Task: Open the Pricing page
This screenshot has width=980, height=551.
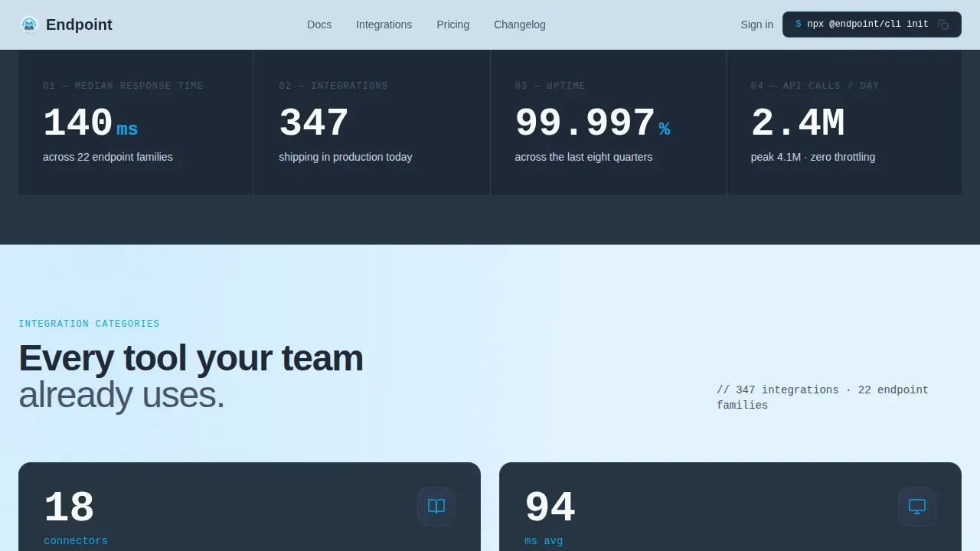Action: pos(452,24)
